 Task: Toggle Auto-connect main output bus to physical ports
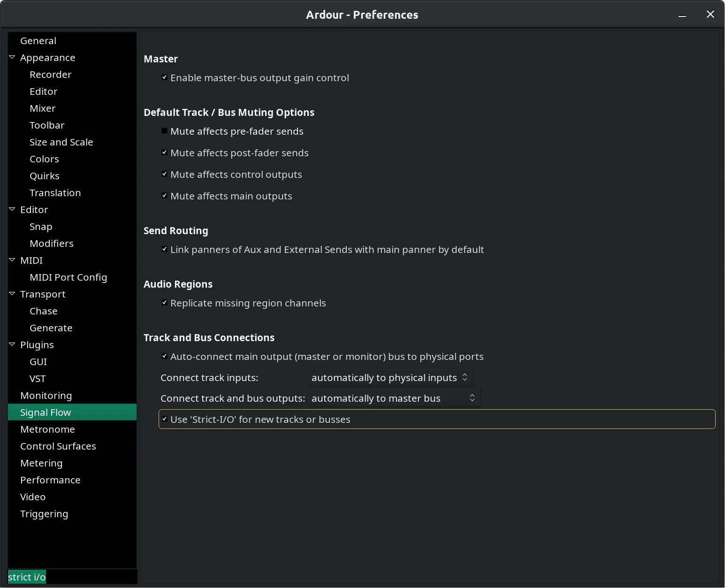164,356
